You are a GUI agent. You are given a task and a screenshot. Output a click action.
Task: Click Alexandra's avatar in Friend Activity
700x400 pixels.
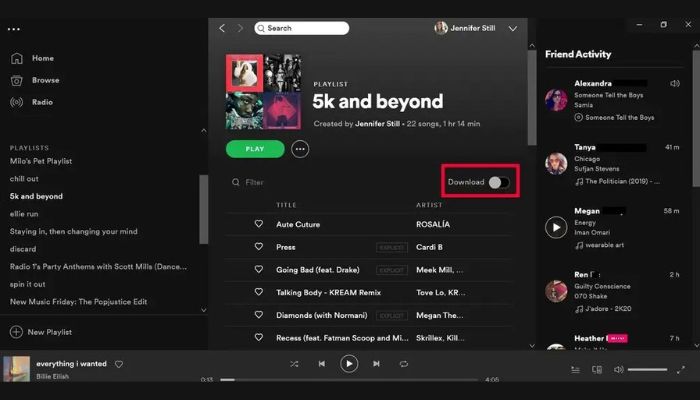coord(556,100)
